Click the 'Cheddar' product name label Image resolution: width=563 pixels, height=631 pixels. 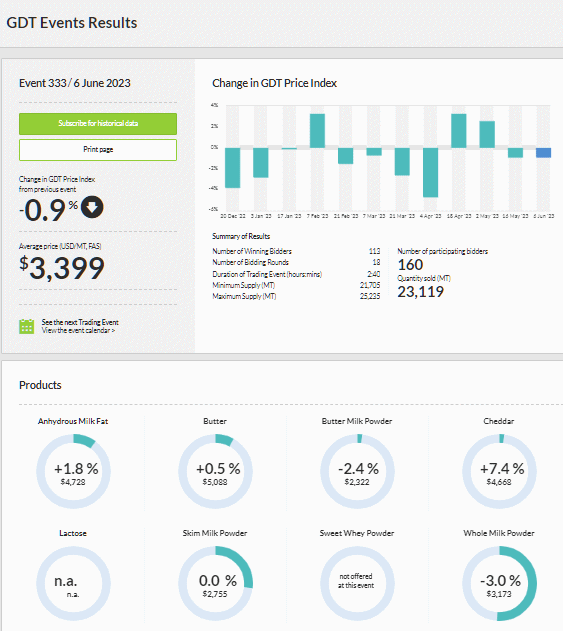[x=499, y=421]
